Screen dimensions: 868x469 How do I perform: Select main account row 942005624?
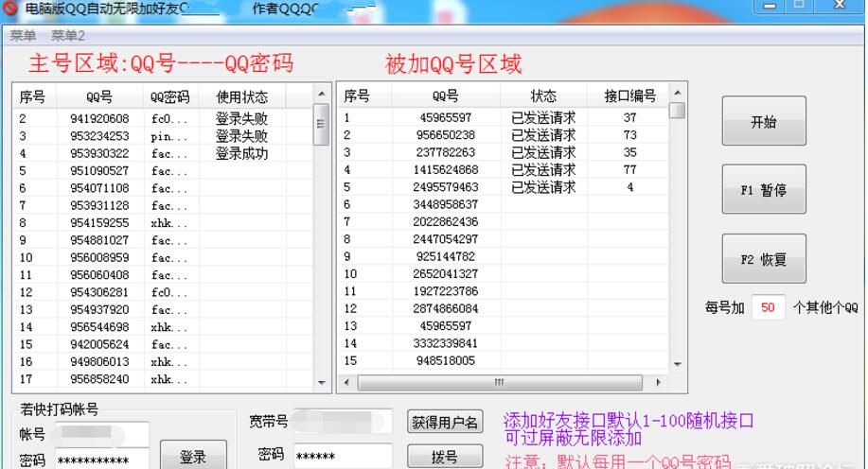coord(164,344)
